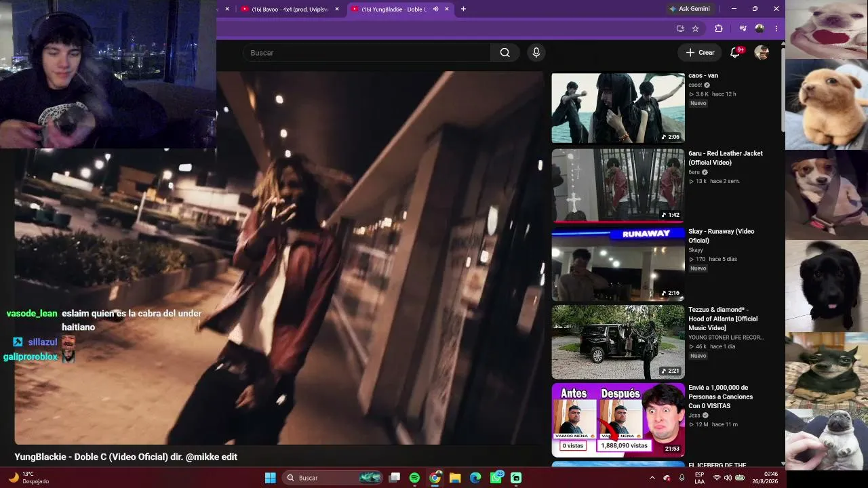Image resolution: width=868 pixels, height=488 pixels.
Task: Open the Antes/Después 0 vistas thumbnail
Action: (618, 420)
